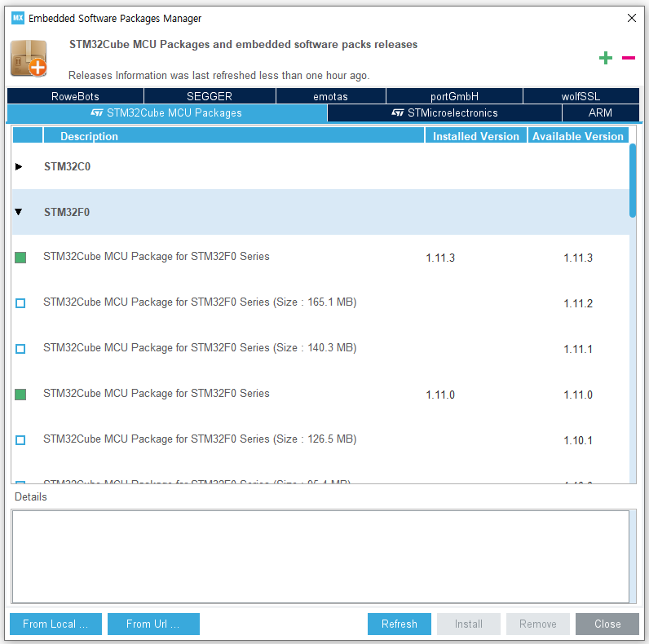The image size is (649, 644).
Task: Click inside the Details text area
Action: tap(320, 557)
